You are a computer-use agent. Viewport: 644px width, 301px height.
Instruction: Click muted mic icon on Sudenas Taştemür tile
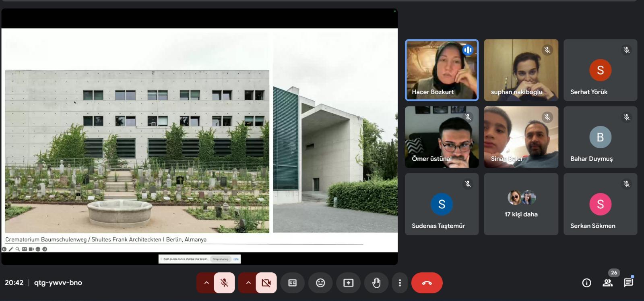(468, 184)
